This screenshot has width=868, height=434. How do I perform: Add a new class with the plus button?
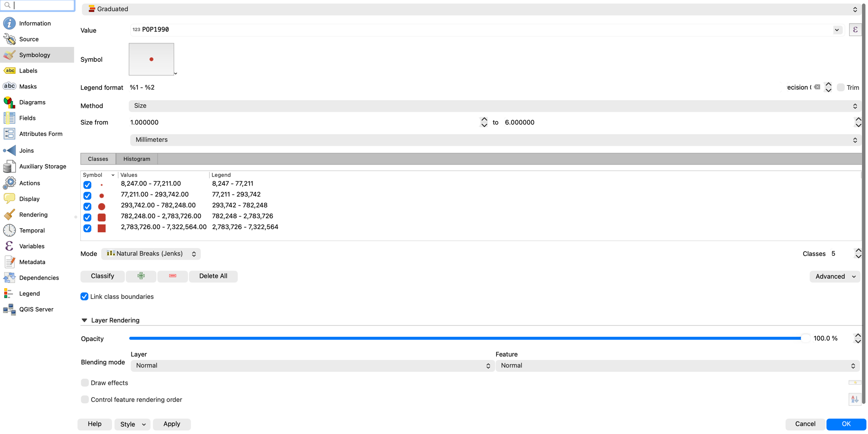(x=141, y=276)
